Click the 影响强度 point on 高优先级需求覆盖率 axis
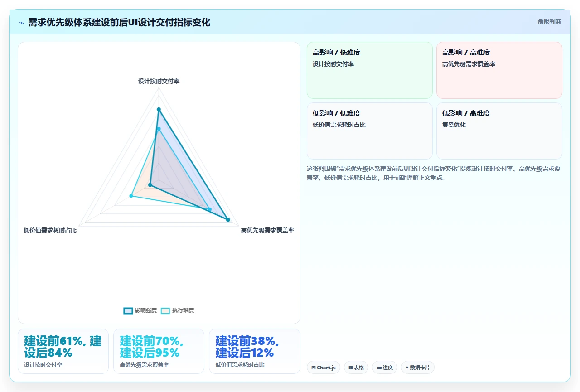580x392 pixels. click(x=228, y=220)
